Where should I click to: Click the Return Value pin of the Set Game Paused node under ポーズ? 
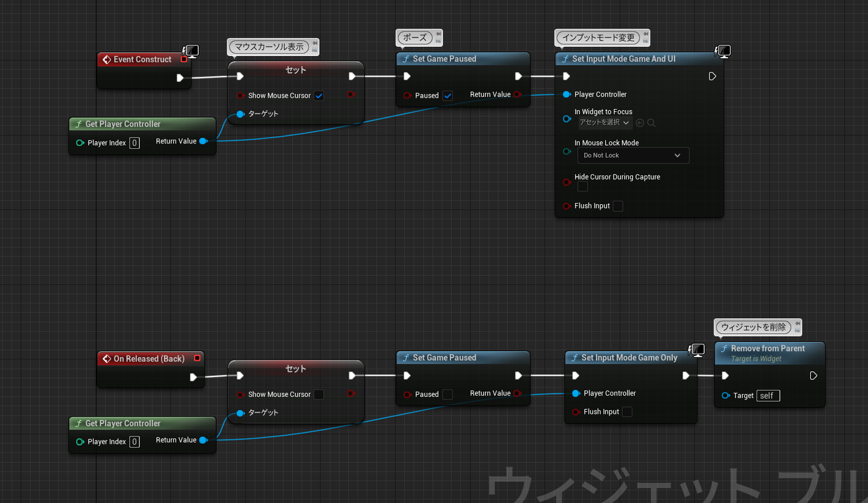tap(517, 95)
